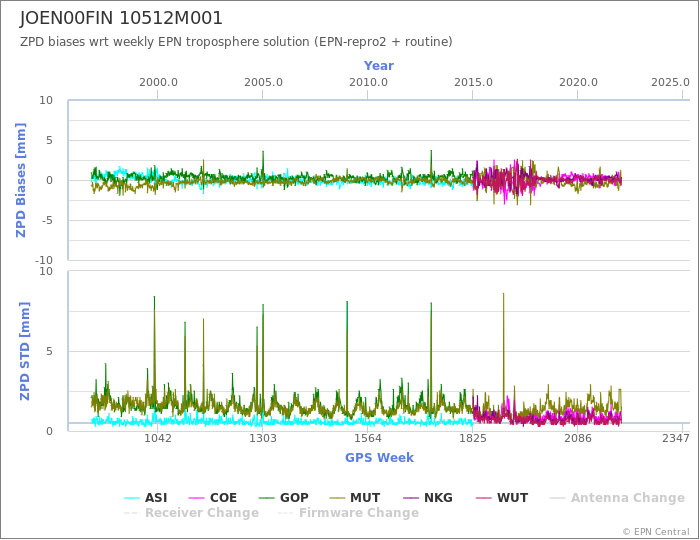Enable the Receiver Change legend entry
Image resolution: width=700 pixels, height=540 pixels.
coord(192,513)
